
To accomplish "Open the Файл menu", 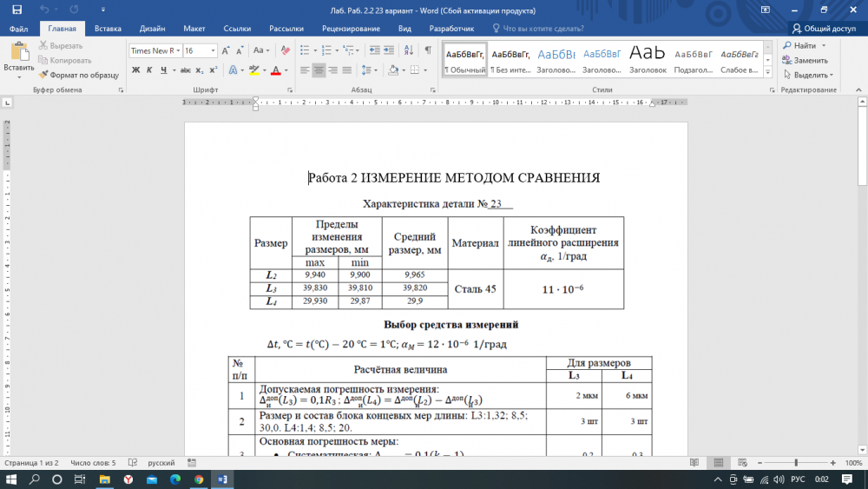I will pyautogui.click(x=18, y=29).
